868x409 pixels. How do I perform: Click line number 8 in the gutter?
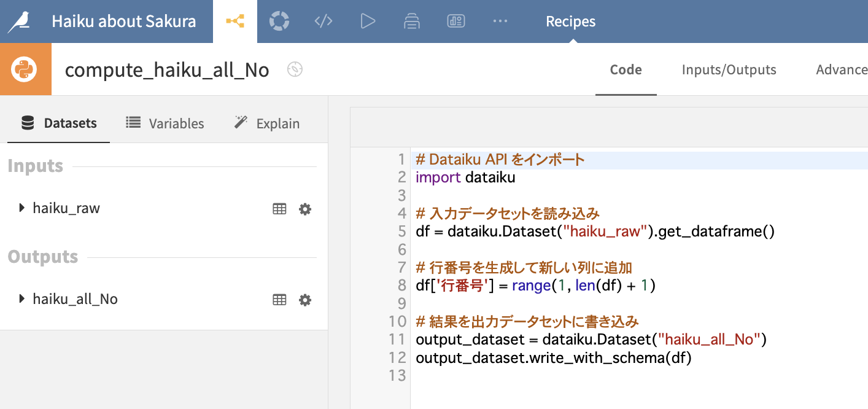click(x=402, y=286)
